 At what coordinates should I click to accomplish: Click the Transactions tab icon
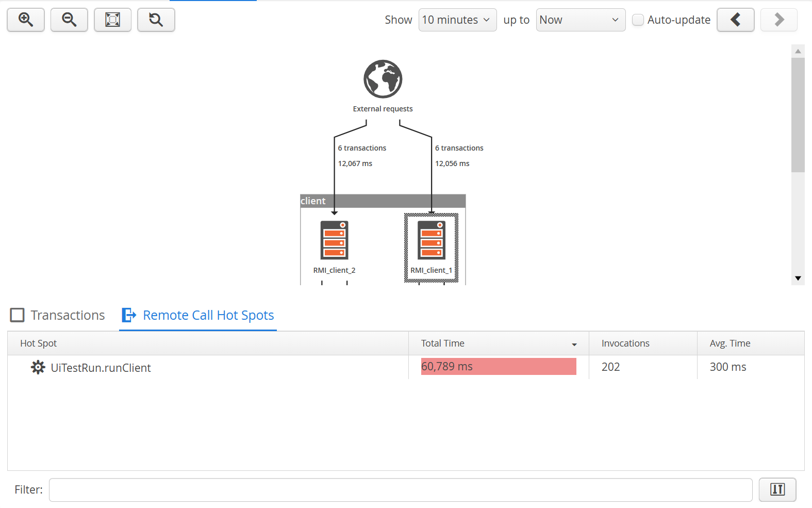point(18,315)
